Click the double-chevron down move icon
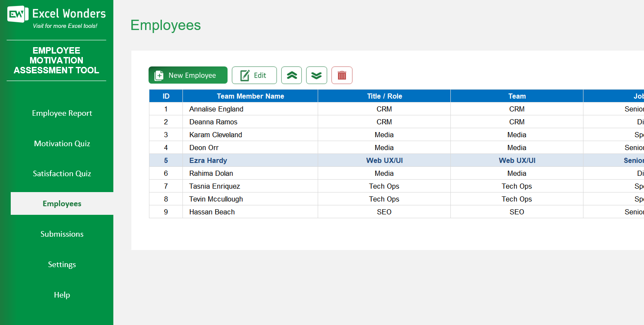644x325 pixels. 316,75
